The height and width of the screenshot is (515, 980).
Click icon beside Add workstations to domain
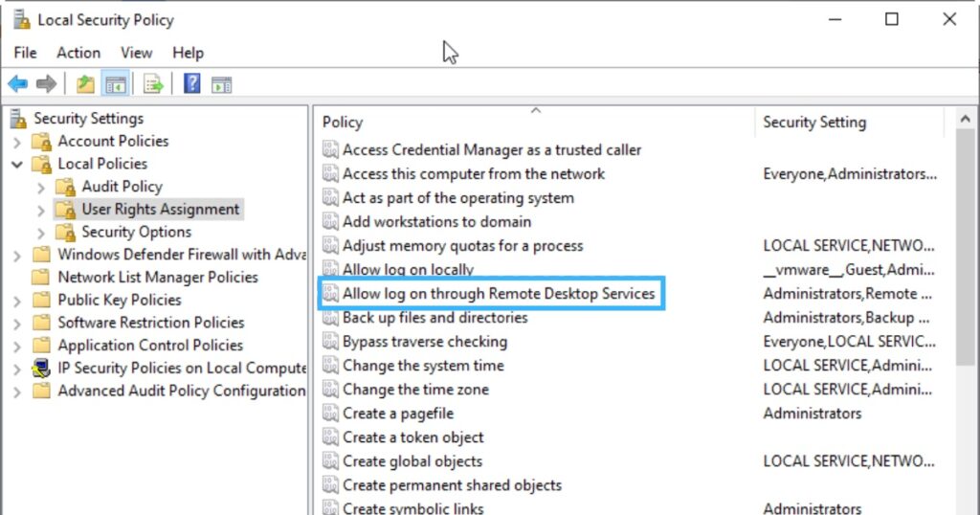[x=330, y=221]
